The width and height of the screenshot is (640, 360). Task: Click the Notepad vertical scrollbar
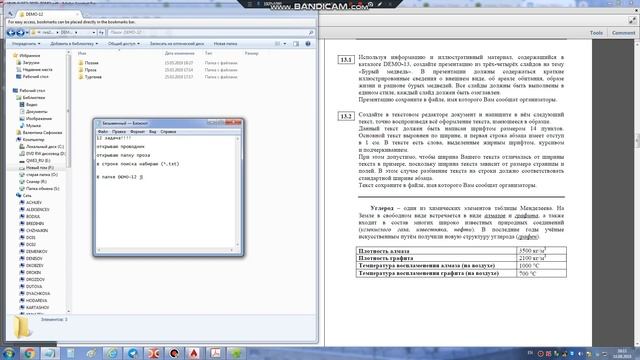[238, 191]
